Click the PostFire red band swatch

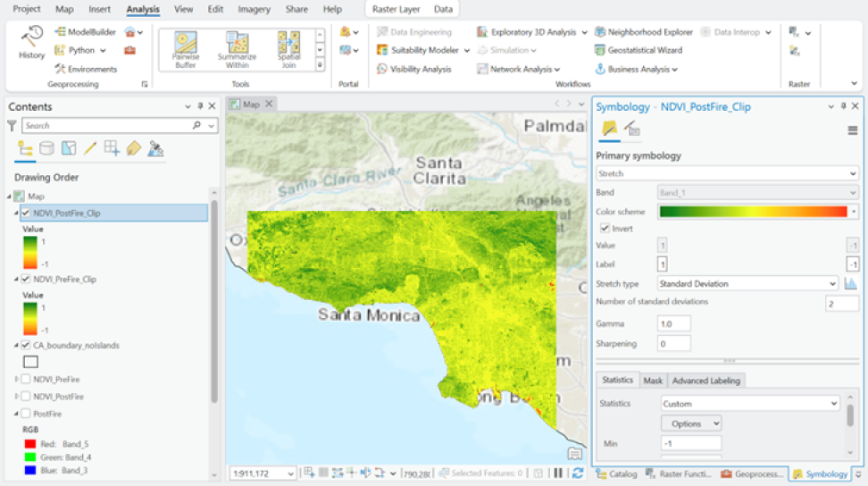click(x=30, y=444)
